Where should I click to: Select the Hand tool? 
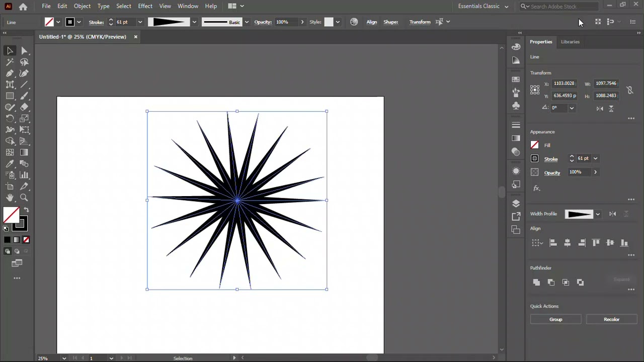[10, 198]
